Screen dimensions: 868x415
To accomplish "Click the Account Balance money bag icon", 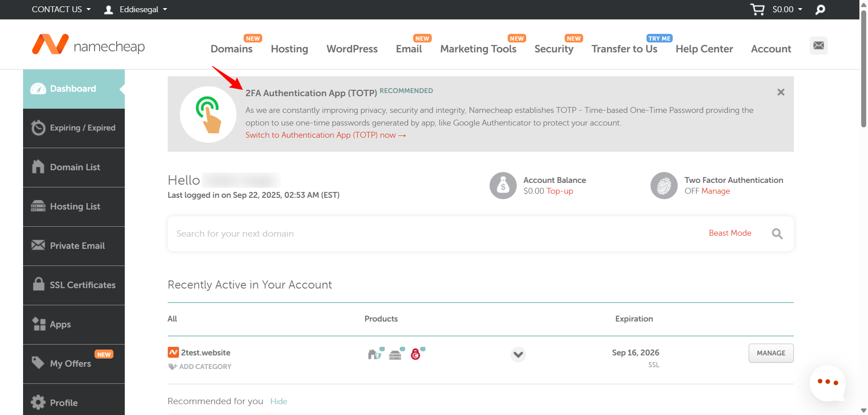I will [x=503, y=186].
